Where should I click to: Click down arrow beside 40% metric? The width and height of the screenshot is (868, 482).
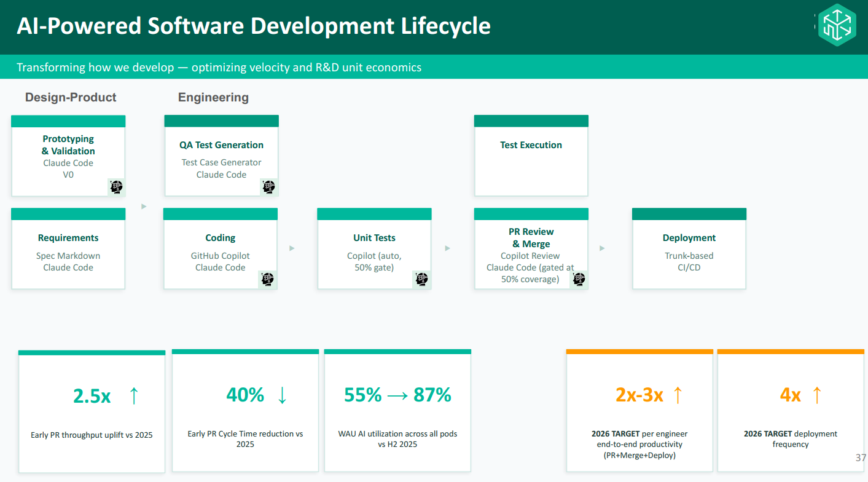pyautogui.click(x=282, y=395)
